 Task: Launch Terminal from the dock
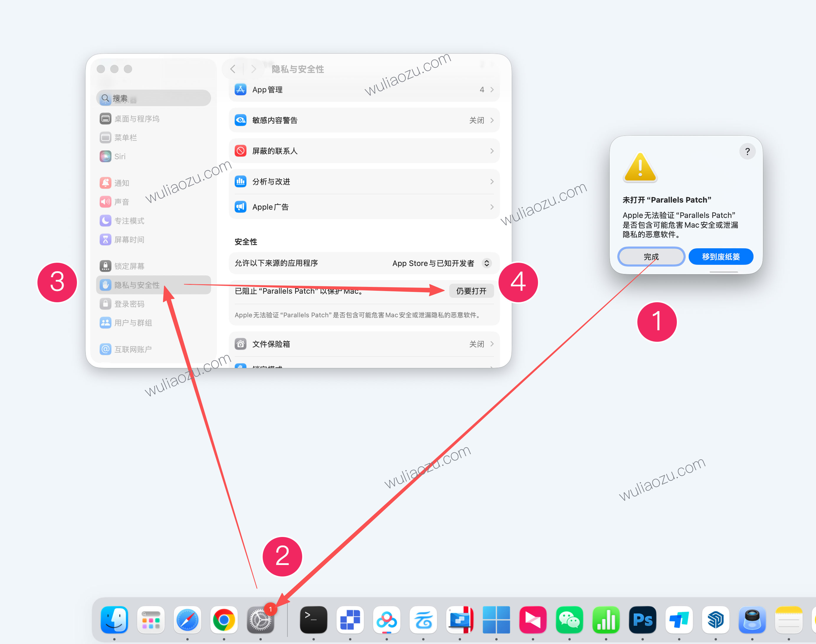(x=313, y=620)
